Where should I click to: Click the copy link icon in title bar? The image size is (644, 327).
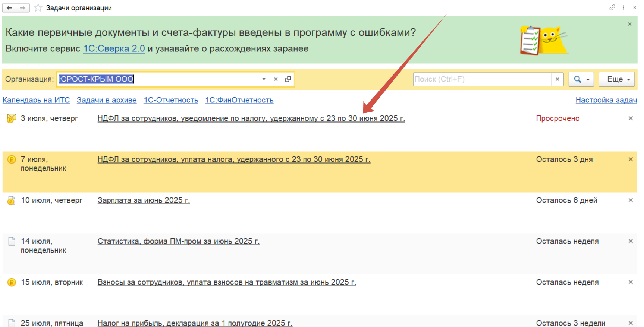(x=612, y=7)
